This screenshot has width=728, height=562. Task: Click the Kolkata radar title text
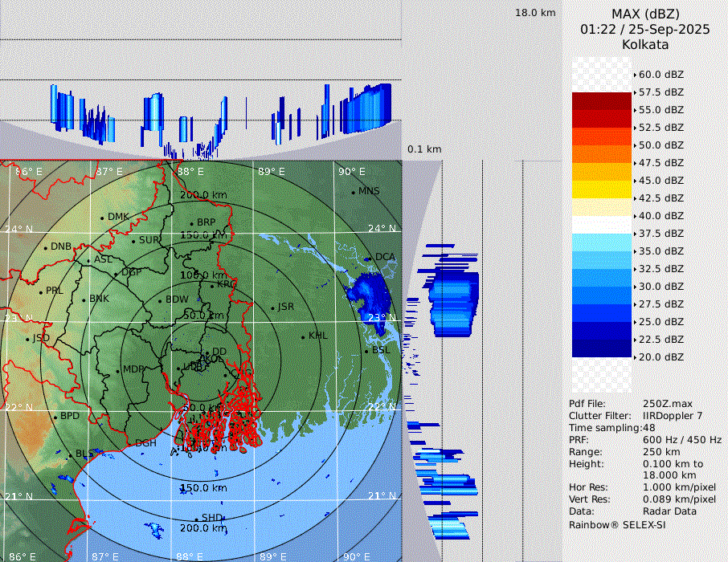point(645,44)
